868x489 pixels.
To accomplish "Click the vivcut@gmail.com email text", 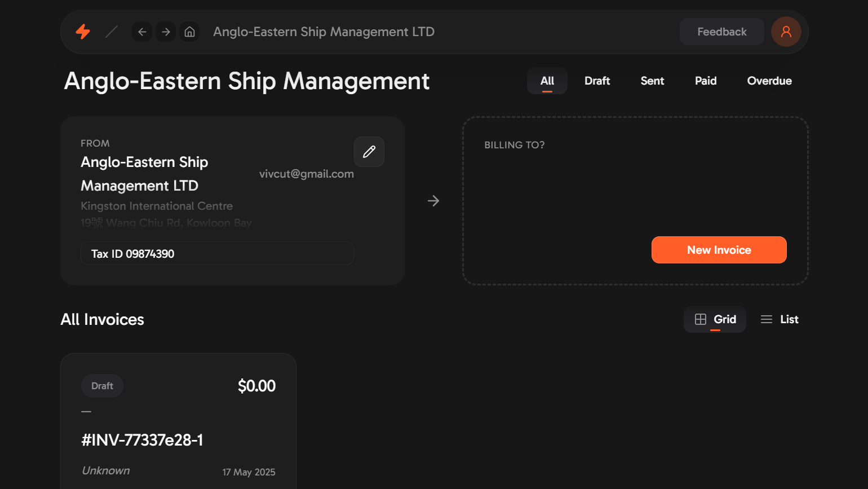I will click(307, 174).
